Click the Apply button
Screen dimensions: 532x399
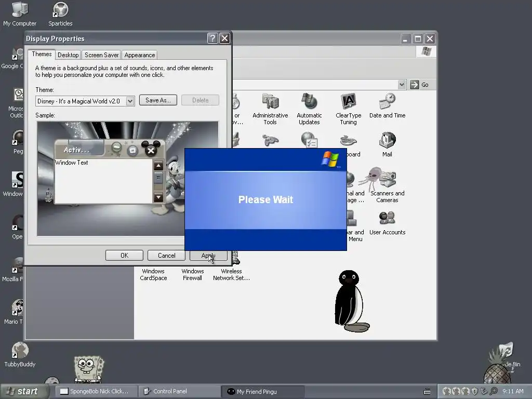[x=208, y=256]
